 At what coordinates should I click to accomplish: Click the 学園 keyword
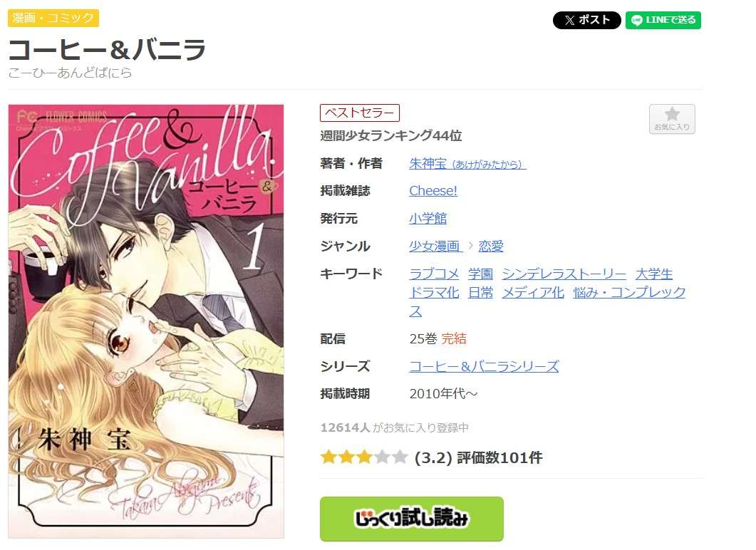click(x=481, y=274)
